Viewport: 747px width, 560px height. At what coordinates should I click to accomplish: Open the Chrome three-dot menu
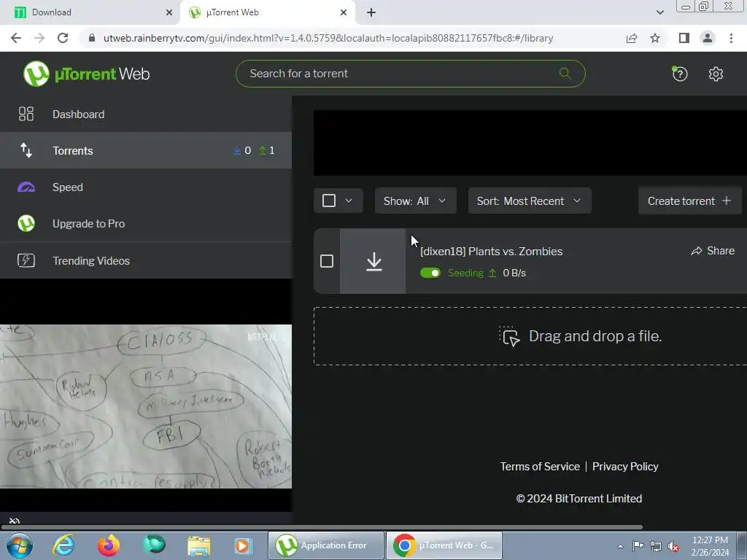point(731,38)
